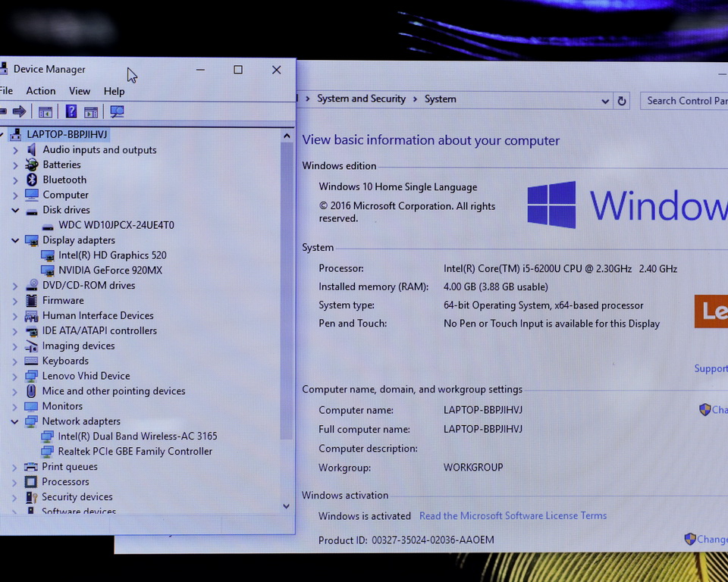Click the blue Help question mark toolbar icon
Image resolution: width=728 pixels, height=582 pixels.
point(71,111)
